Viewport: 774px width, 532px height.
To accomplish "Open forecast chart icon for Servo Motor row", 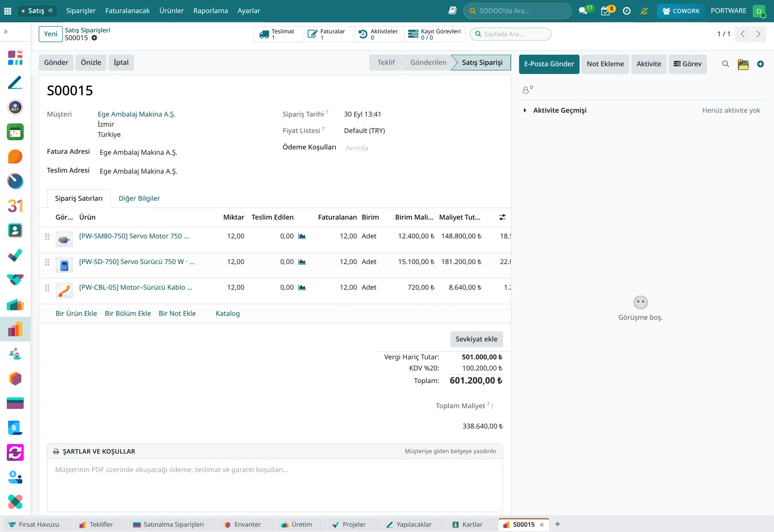I will click(x=302, y=236).
